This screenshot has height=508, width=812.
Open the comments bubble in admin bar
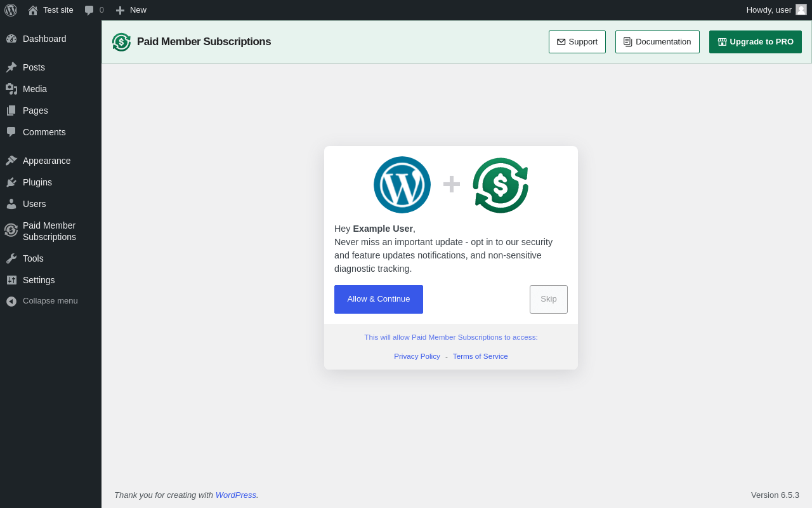(x=89, y=10)
